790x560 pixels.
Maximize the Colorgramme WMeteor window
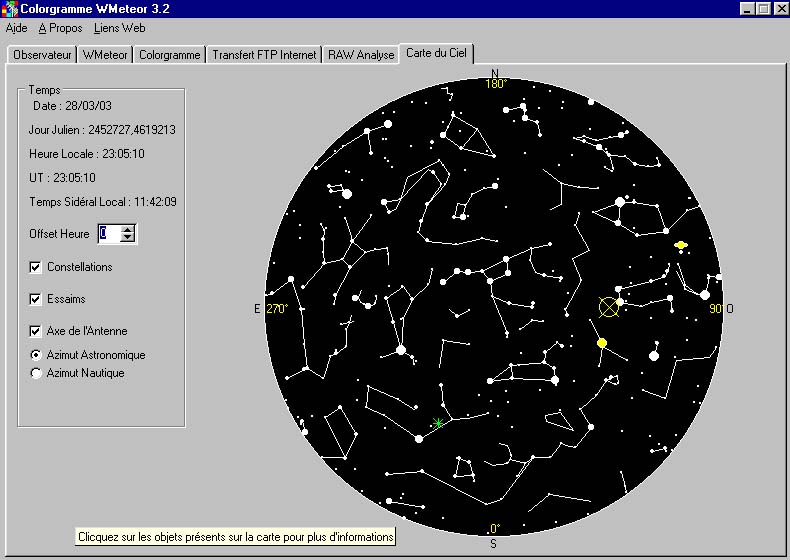pyautogui.click(x=764, y=9)
